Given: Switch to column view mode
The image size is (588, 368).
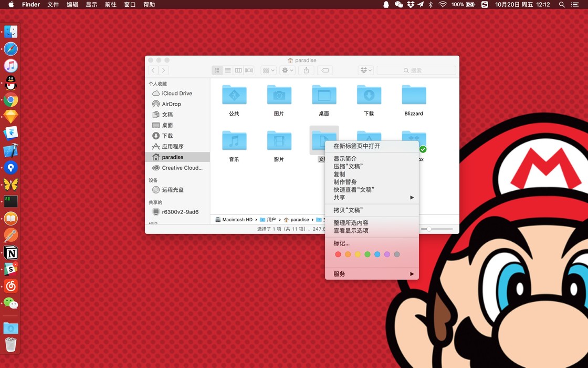Looking at the screenshot, I should (238, 70).
